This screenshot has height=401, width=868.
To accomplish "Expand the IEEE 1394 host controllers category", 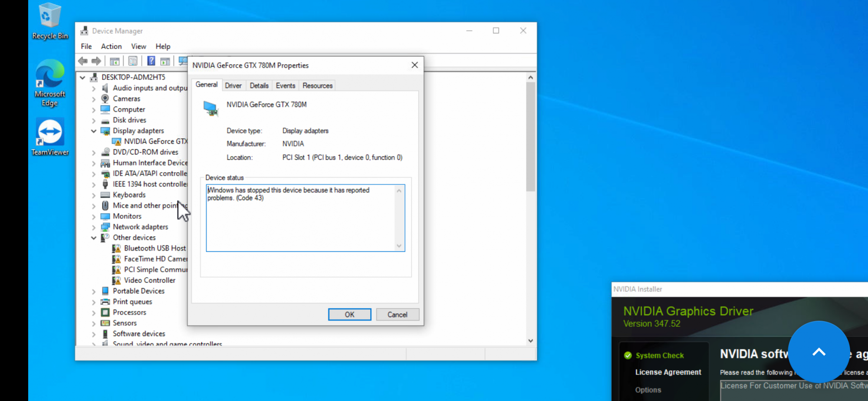I will click(x=94, y=184).
